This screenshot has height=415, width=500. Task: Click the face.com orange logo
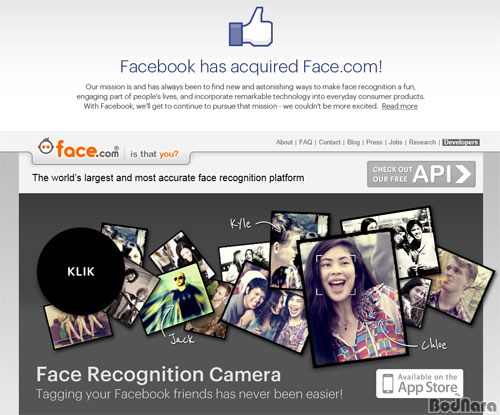pos(79,148)
